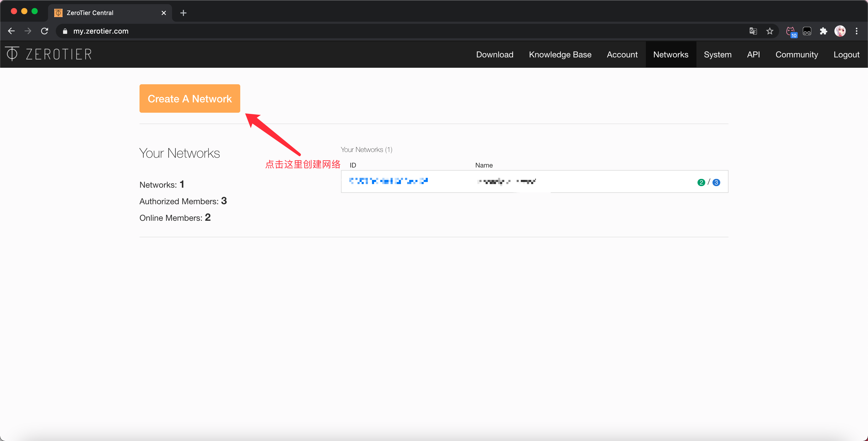The width and height of the screenshot is (868, 441).
Task: Click the browser back arrow
Action: coord(11,31)
